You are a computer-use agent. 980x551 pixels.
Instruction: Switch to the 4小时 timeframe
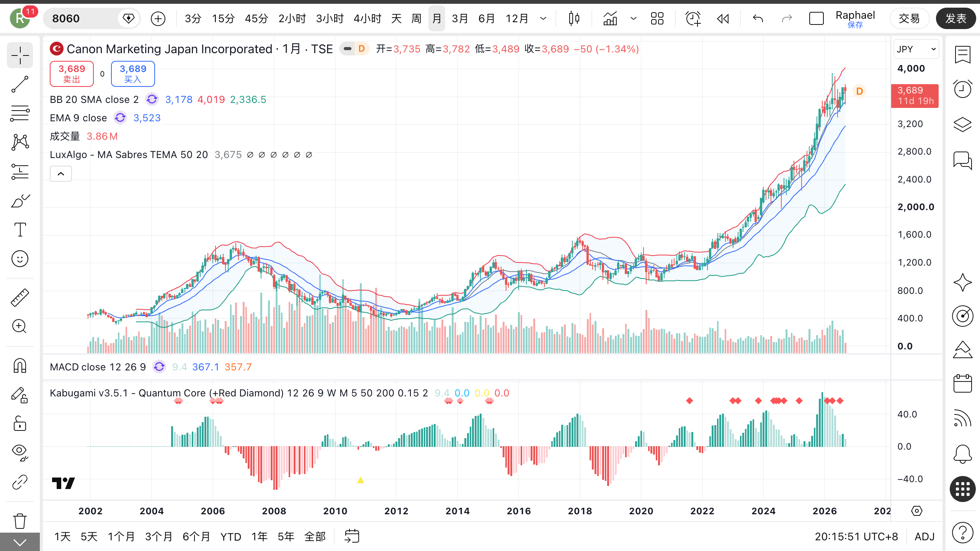point(367,18)
